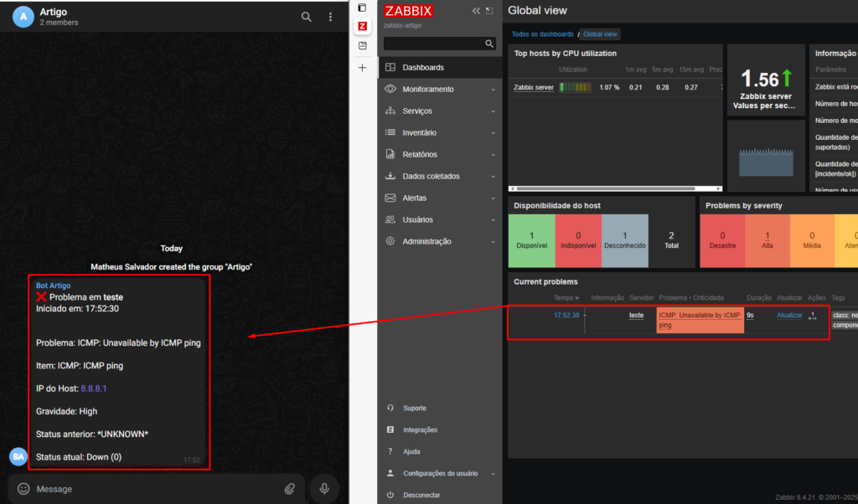858x504 pixels.
Task: Click Atualizar in the teste problem row
Action: point(789,316)
